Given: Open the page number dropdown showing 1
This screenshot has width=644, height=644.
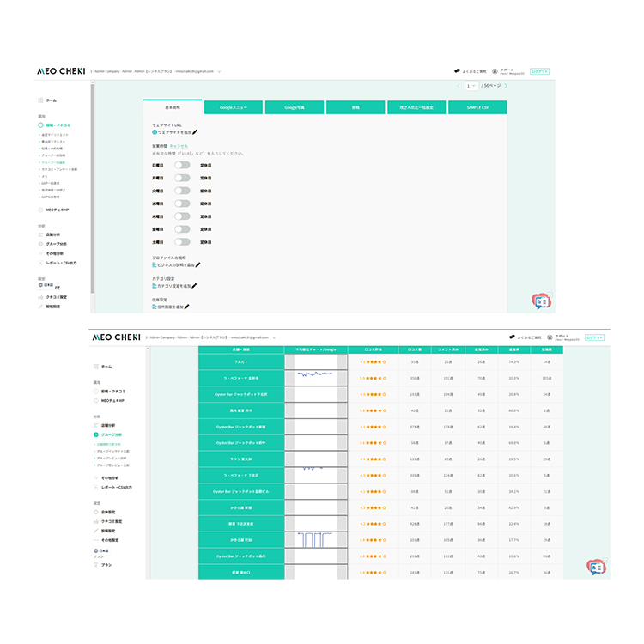Looking at the screenshot, I should click(471, 86).
